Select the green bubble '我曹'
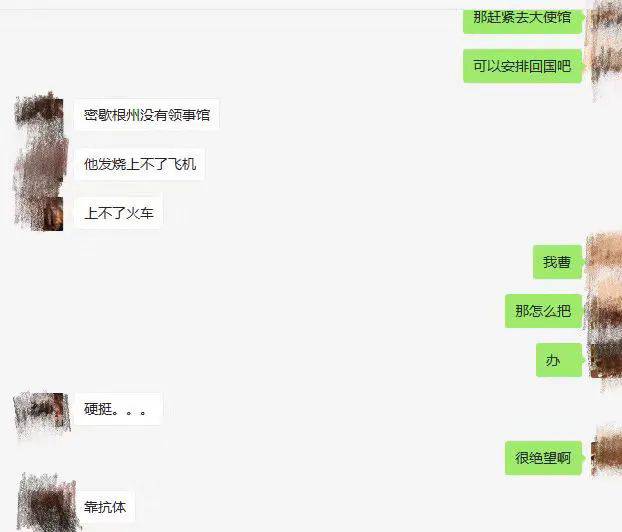Image resolution: width=622 pixels, height=532 pixels. (x=557, y=262)
